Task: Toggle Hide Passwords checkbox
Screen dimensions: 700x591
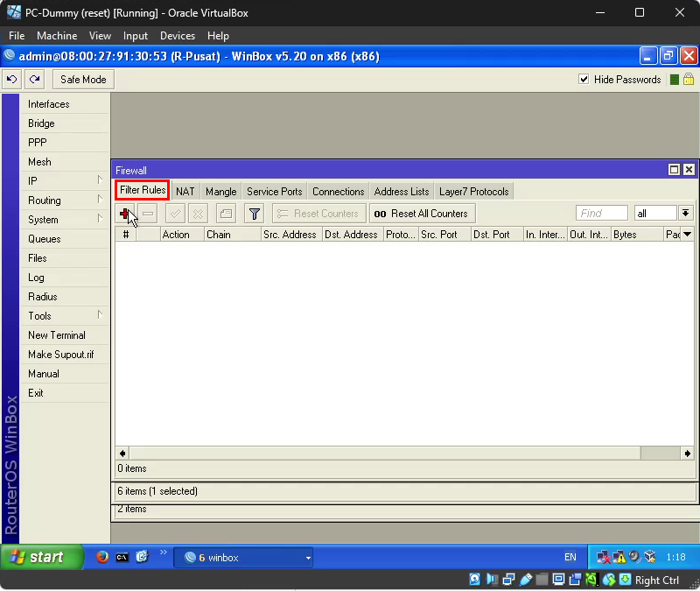Action: coord(584,80)
